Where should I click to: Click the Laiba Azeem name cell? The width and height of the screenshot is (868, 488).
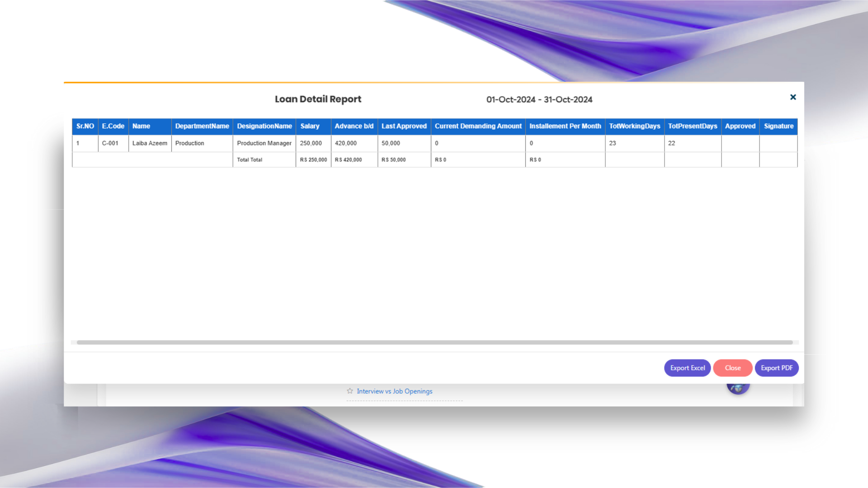click(150, 143)
